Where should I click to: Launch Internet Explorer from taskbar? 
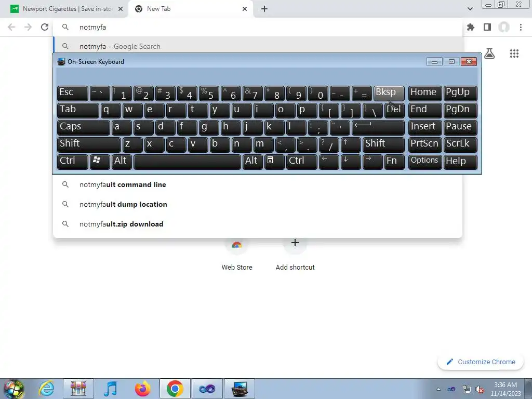(46, 389)
